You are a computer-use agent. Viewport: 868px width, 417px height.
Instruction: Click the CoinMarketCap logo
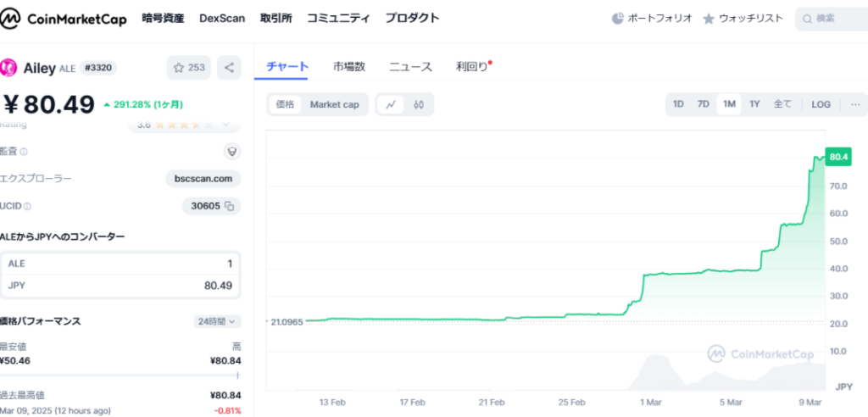click(63, 19)
